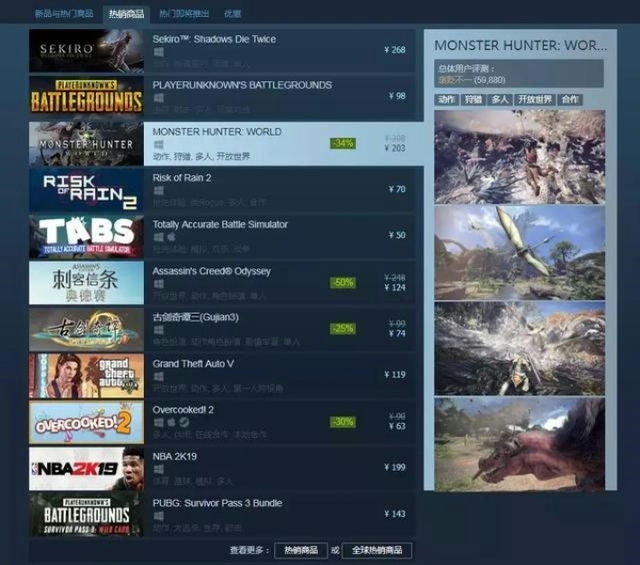
Task: Open Grand Theft Auto V cover thumbnail
Action: [x=86, y=375]
